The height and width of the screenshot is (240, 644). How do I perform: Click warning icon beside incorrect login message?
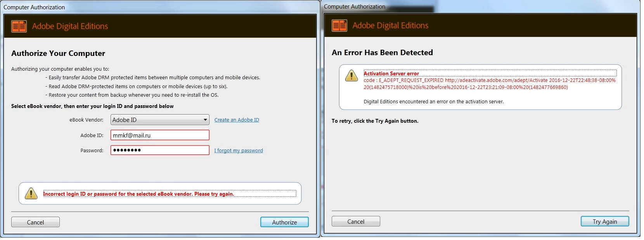(x=31, y=193)
